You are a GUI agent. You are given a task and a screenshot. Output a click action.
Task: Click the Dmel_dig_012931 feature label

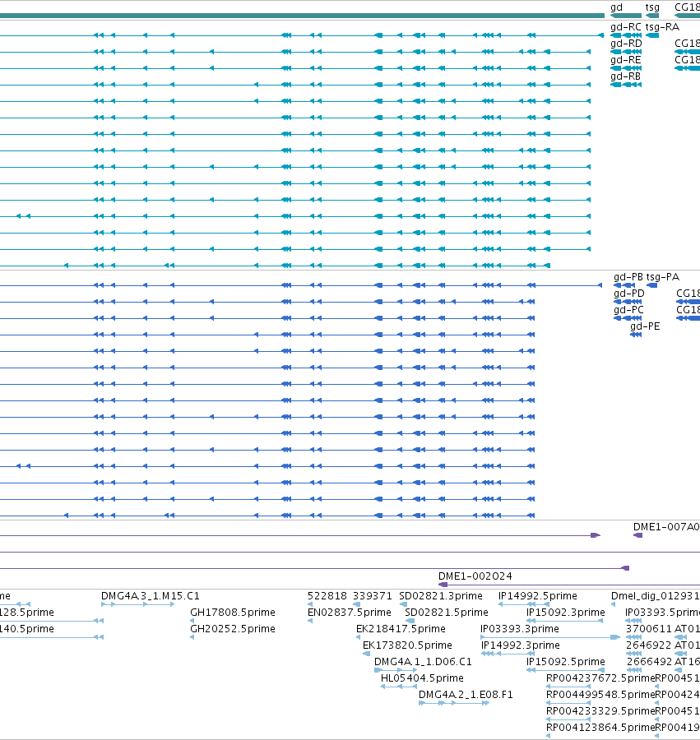(x=655, y=596)
